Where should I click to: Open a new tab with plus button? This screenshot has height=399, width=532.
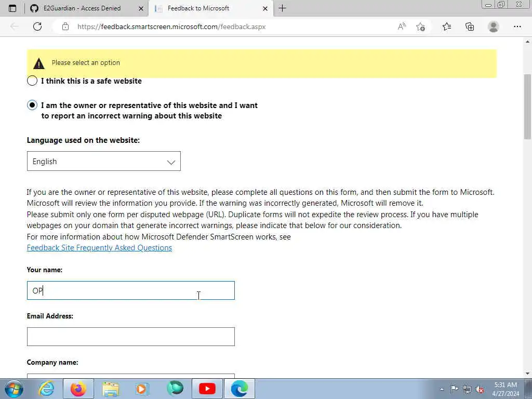tap(282, 8)
